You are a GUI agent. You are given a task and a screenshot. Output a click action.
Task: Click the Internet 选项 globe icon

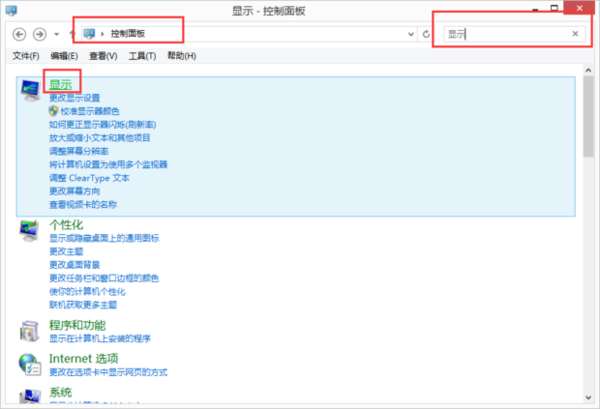[30, 364]
